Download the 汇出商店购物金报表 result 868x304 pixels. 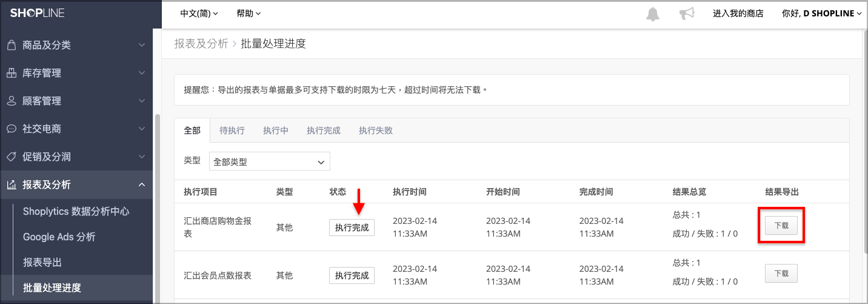[x=781, y=225]
